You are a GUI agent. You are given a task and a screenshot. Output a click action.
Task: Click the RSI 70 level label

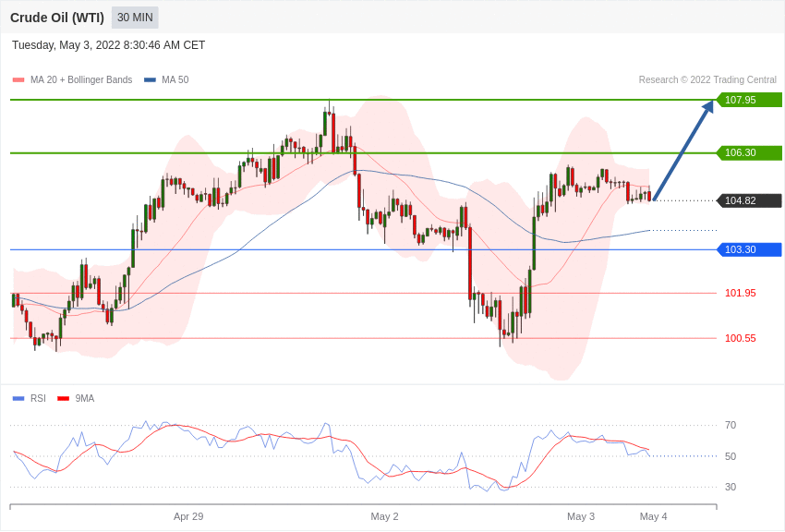[x=731, y=426]
